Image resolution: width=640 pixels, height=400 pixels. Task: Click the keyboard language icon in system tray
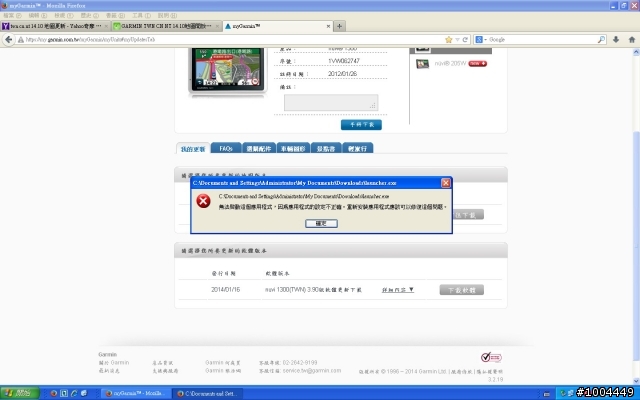click(x=547, y=394)
